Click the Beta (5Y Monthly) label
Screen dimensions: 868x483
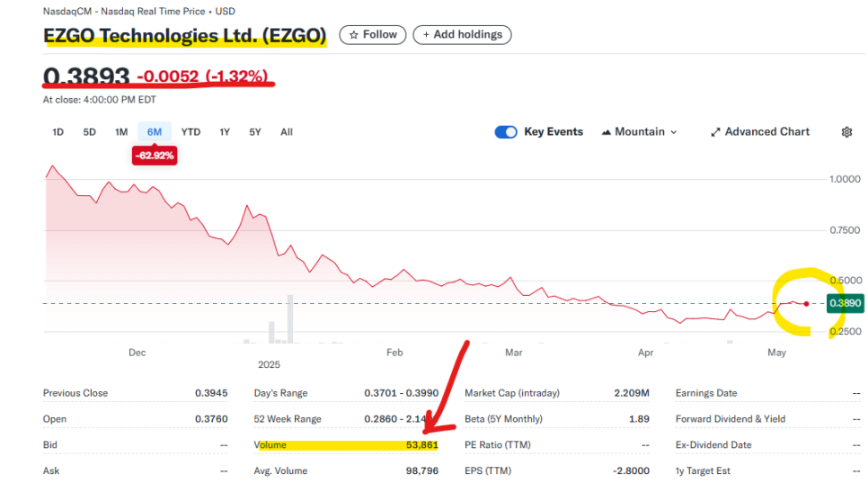(503, 419)
